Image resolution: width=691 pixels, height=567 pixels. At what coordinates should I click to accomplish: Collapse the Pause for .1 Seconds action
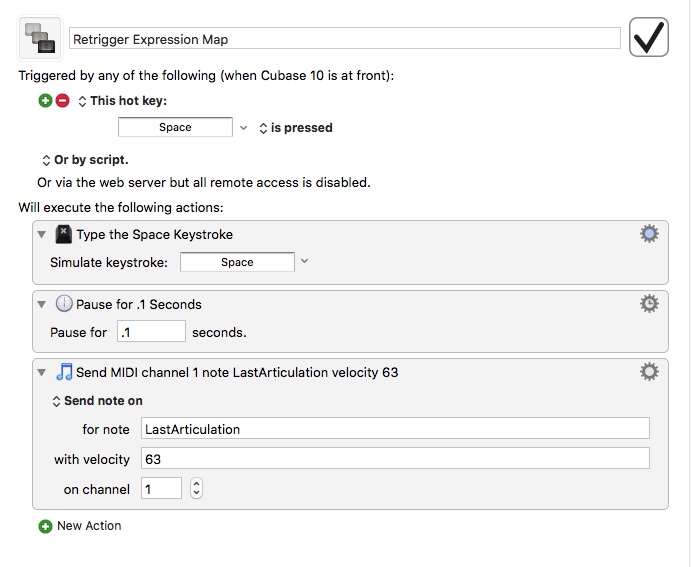click(42, 304)
